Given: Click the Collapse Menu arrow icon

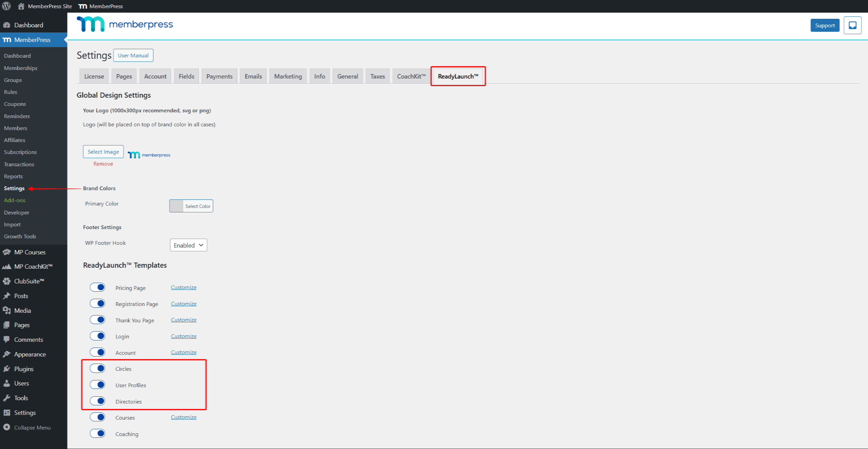Looking at the screenshot, I should point(7,427).
